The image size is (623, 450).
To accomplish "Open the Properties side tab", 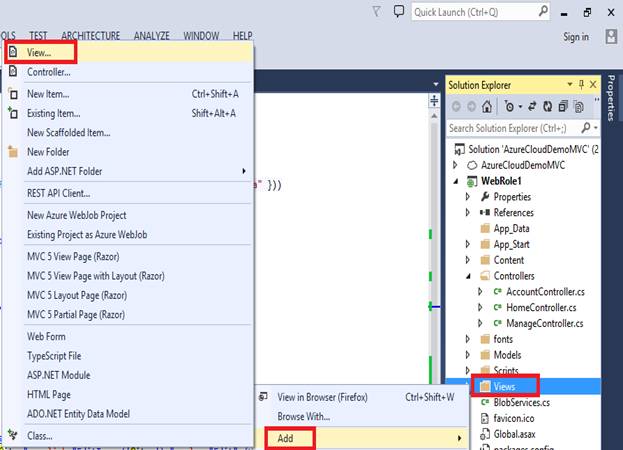I will [612, 98].
